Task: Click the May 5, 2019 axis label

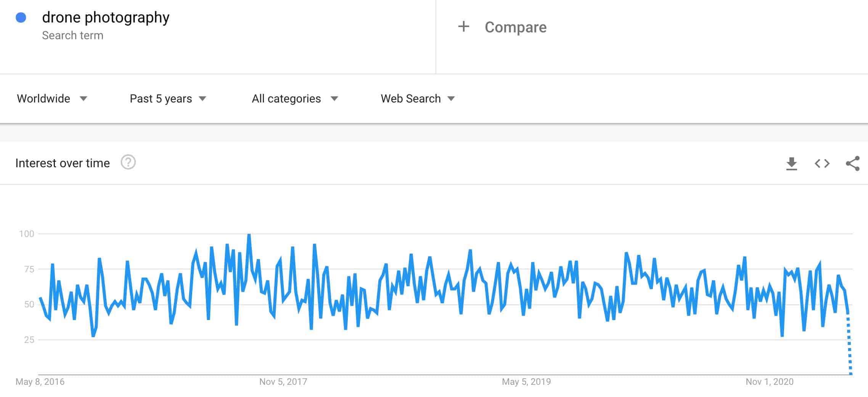Action: pos(526,381)
